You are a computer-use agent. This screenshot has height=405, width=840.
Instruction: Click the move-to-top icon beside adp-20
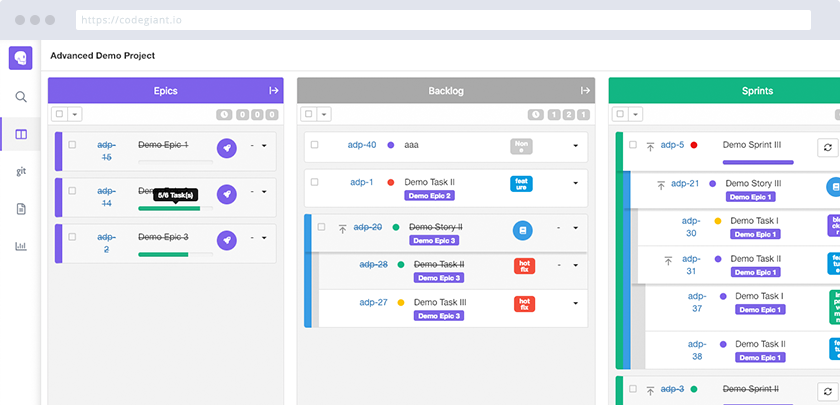[x=343, y=229]
